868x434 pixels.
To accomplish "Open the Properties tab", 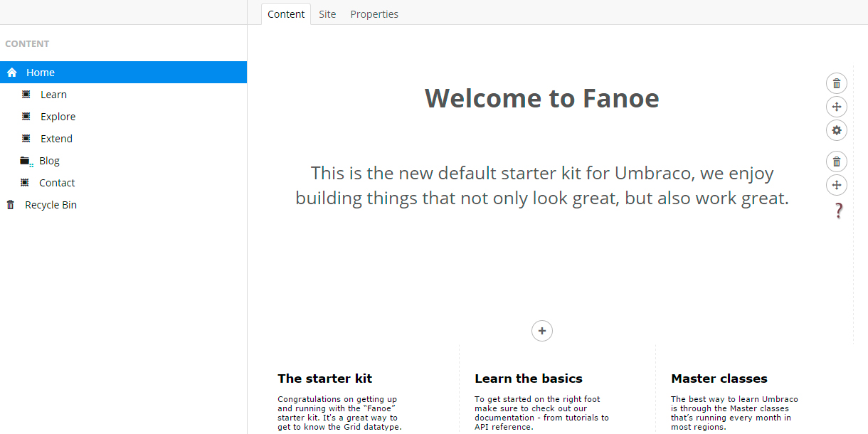I will pyautogui.click(x=374, y=14).
